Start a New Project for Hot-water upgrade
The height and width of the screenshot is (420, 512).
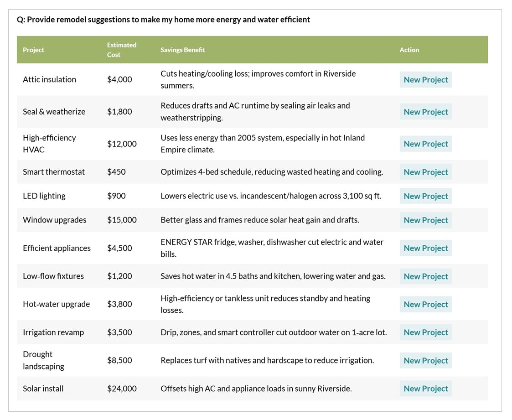click(x=425, y=304)
